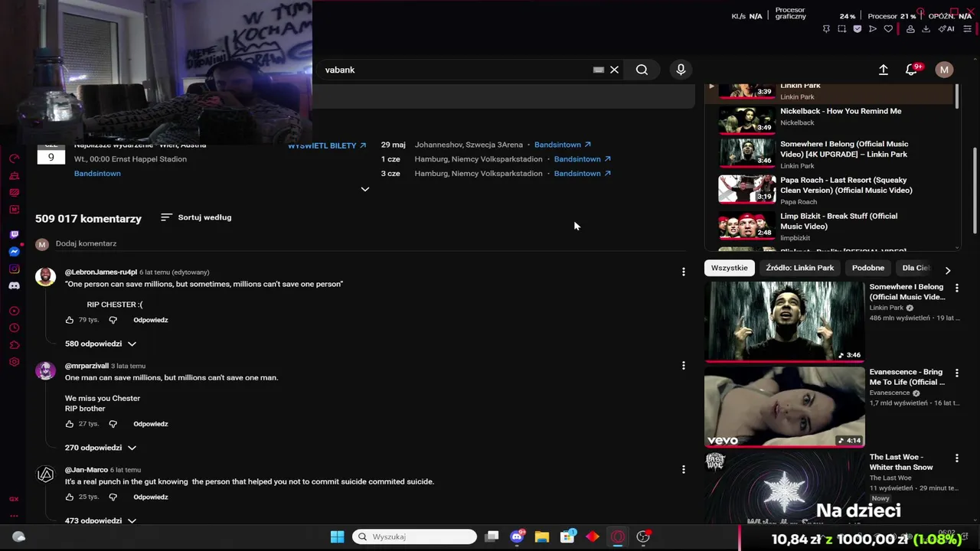The width and height of the screenshot is (980, 551).
Task: Open the Opera AI assistant button
Action: (x=946, y=29)
